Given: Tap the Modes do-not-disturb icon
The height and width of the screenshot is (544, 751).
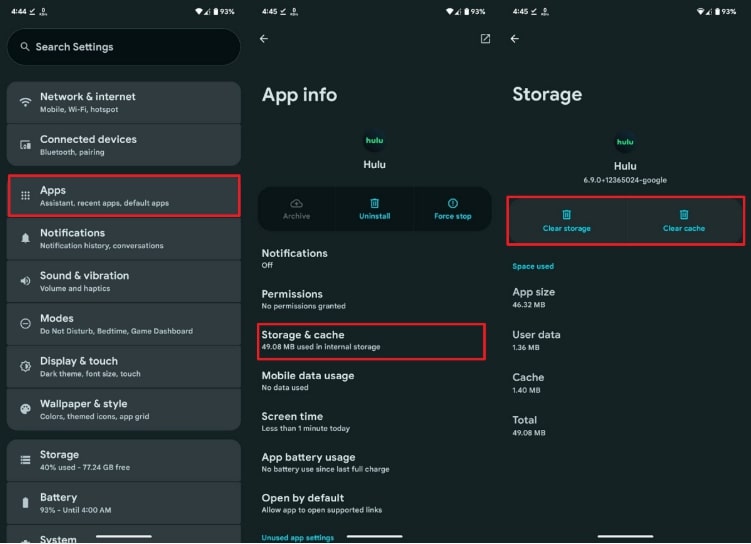Looking at the screenshot, I should point(25,324).
